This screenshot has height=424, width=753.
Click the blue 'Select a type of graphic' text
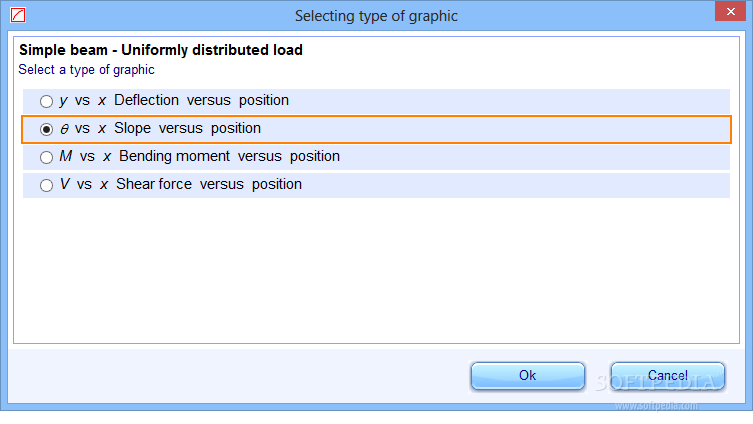(x=86, y=70)
